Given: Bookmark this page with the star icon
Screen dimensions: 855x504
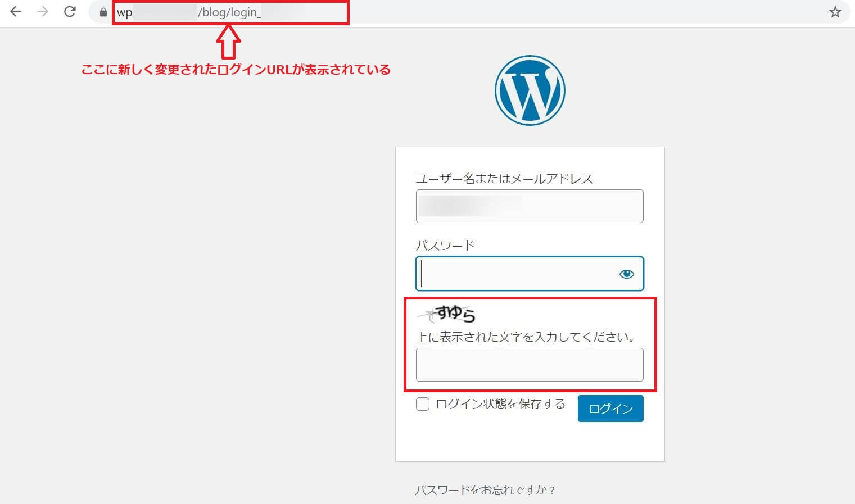Looking at the screenshot, I should point(835,12).
